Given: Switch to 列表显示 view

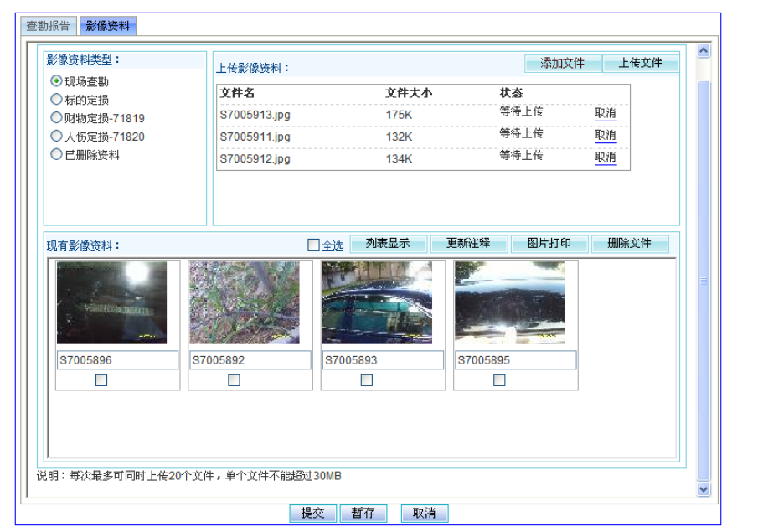Looking at the screenshot, I should (x=388, y=243).
